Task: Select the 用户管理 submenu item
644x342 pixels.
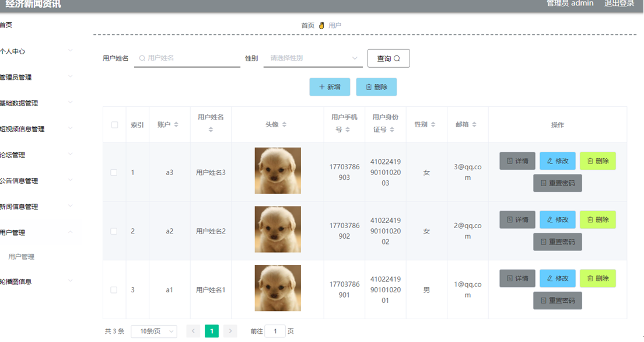Action: coord(22,257)
